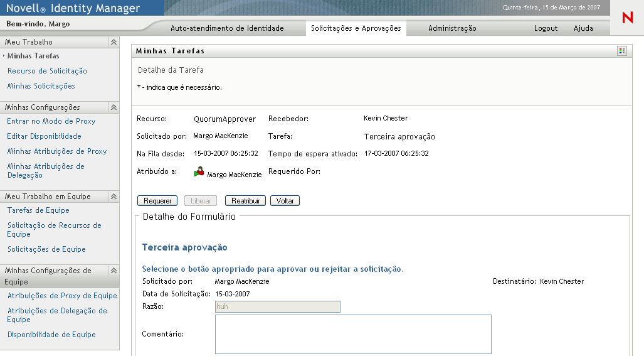Click the user icon beside Margo MacKenzie

click(x=199, y=172)
